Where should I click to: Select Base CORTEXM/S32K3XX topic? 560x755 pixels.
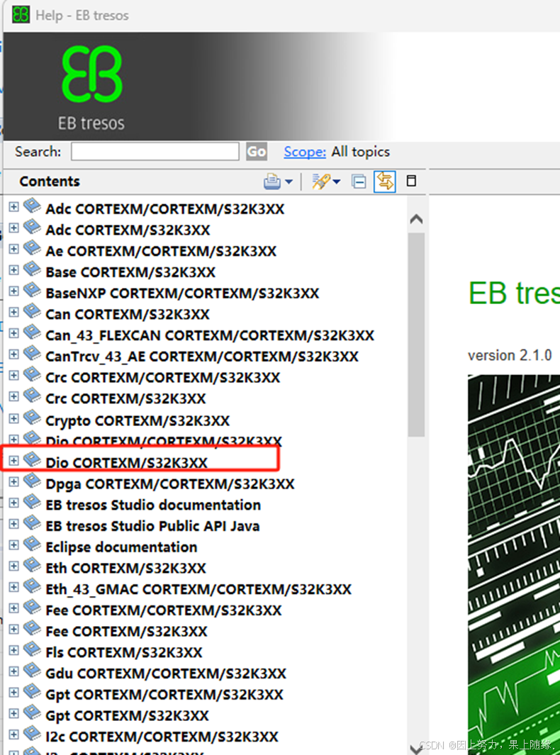pyautogui.click(x=130, y=272)
